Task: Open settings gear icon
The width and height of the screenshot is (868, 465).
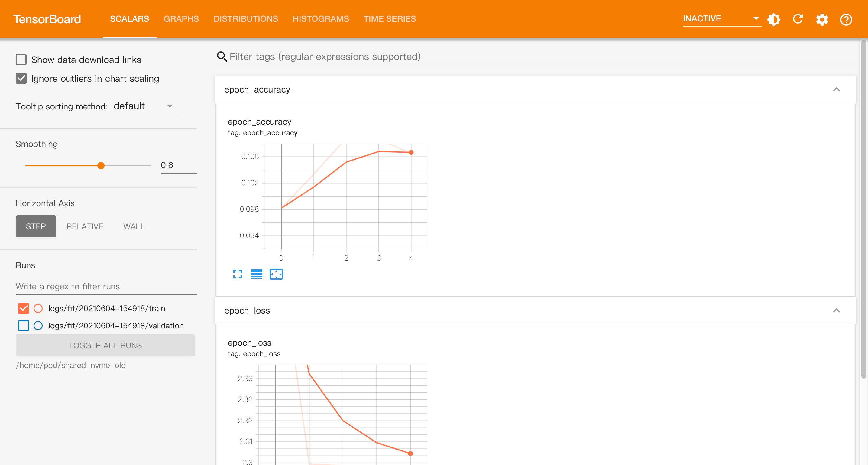Action: click(x=822, y=19)
